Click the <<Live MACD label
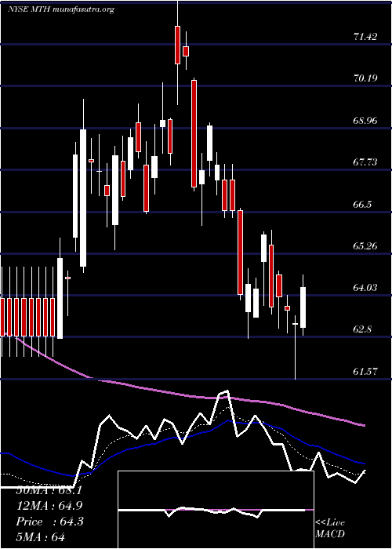The height and width of the screenshot is (549, 392). 330,529
